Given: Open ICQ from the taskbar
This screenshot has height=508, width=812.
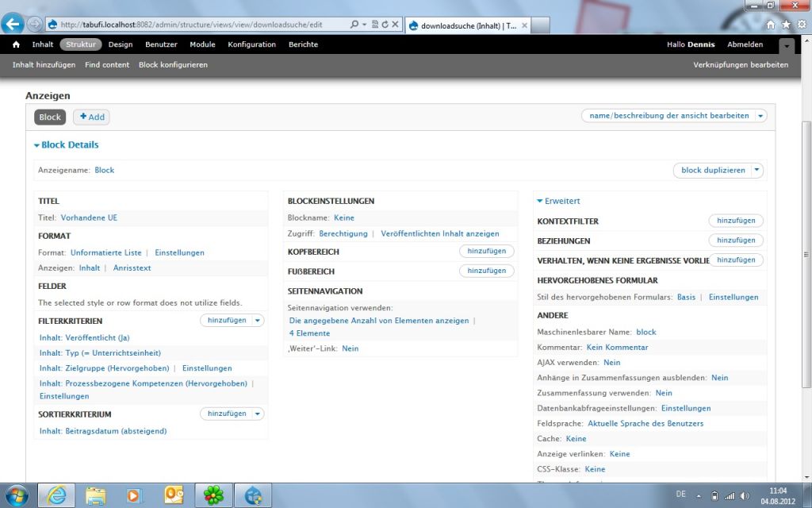Looking at the screenshot, I should [213, 495].
